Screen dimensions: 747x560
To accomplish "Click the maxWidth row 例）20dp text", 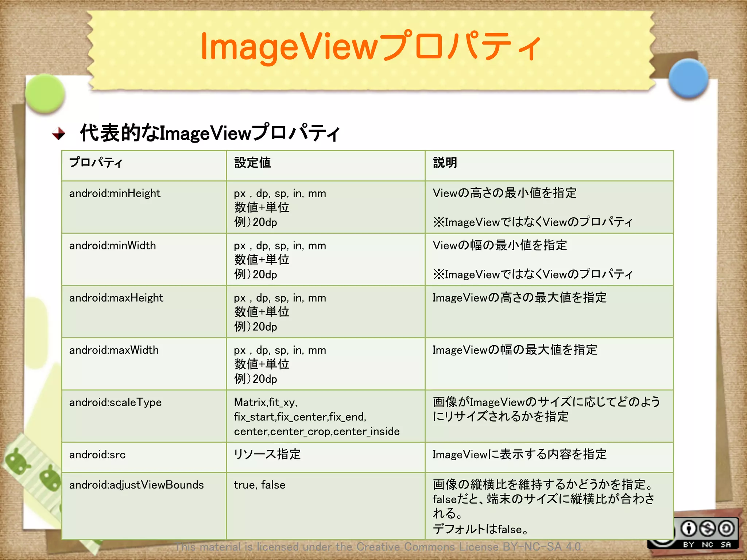I will coord(256,379).
